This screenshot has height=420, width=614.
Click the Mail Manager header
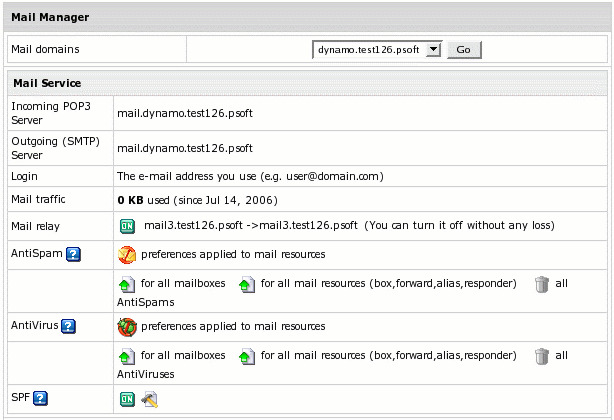[x=50, y=18]
